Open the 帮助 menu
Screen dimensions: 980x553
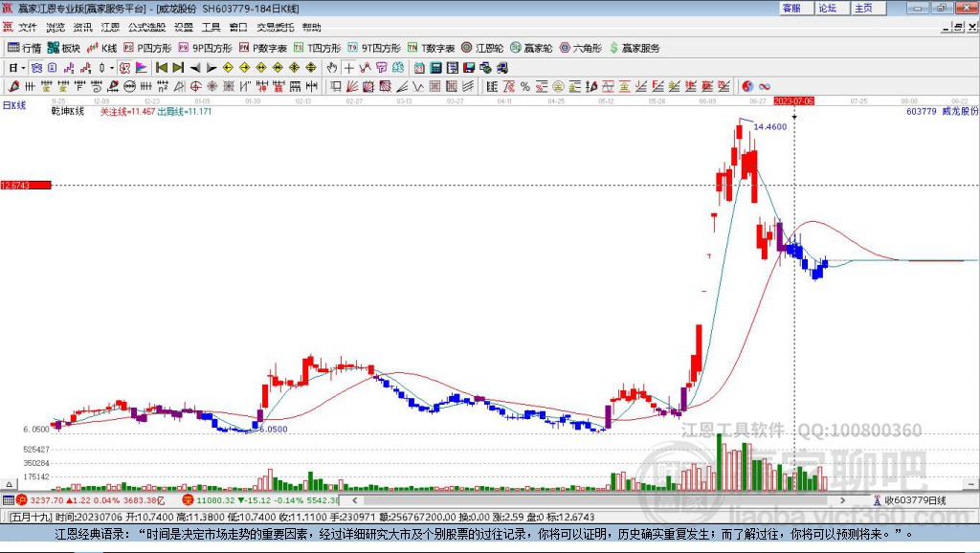pyautogui.click(x=312, y=28)
